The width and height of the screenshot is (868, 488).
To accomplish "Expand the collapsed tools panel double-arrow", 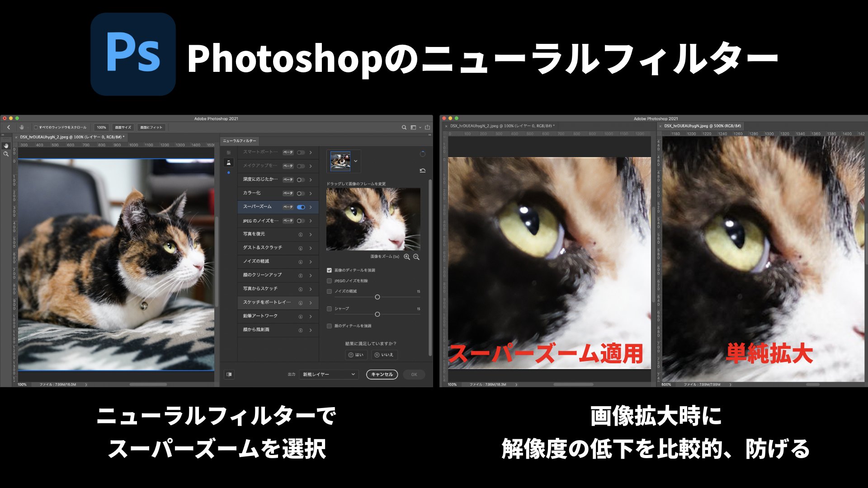I will tap(2, 135).
